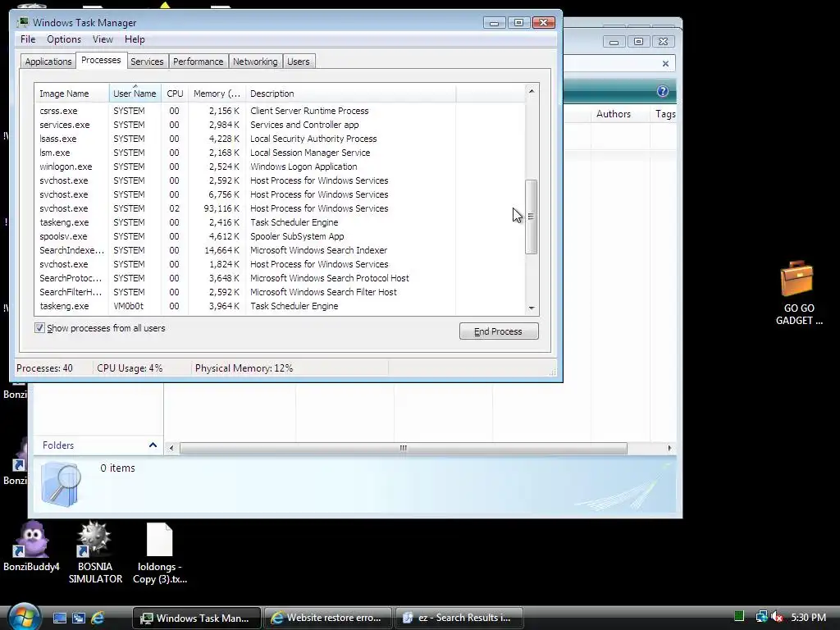Click horizontal scrollbar thumb in search window
Image resolution: width=840 pixels, height=630 pixels.
pyautogui.click(x=404, y=448)
